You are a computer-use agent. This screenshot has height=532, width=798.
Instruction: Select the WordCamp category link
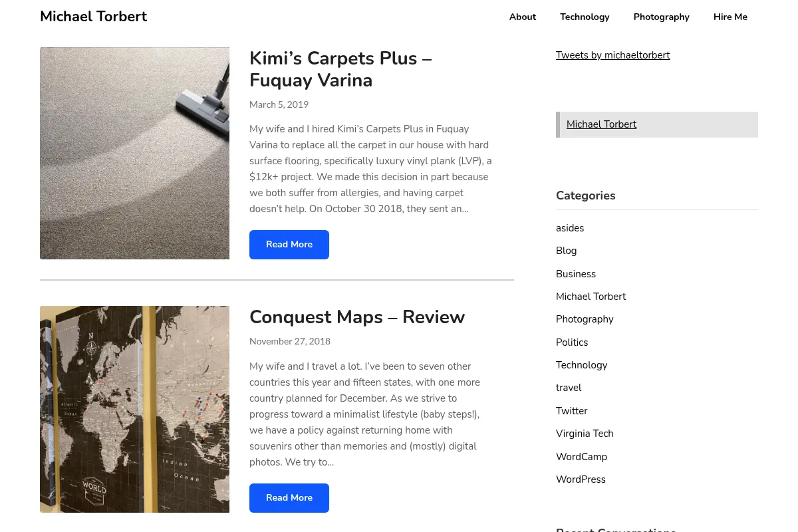581,457
